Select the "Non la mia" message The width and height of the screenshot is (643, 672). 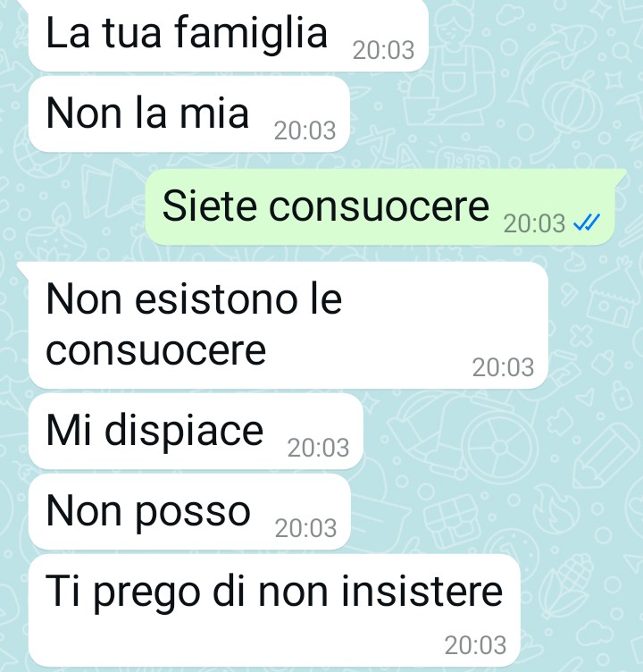point(189,114)
